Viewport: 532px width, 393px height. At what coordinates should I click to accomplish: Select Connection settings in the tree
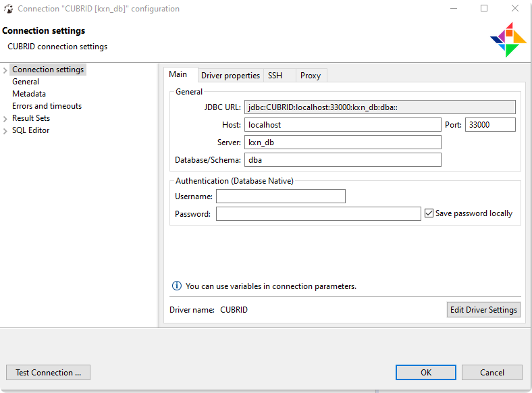[48, 70]
